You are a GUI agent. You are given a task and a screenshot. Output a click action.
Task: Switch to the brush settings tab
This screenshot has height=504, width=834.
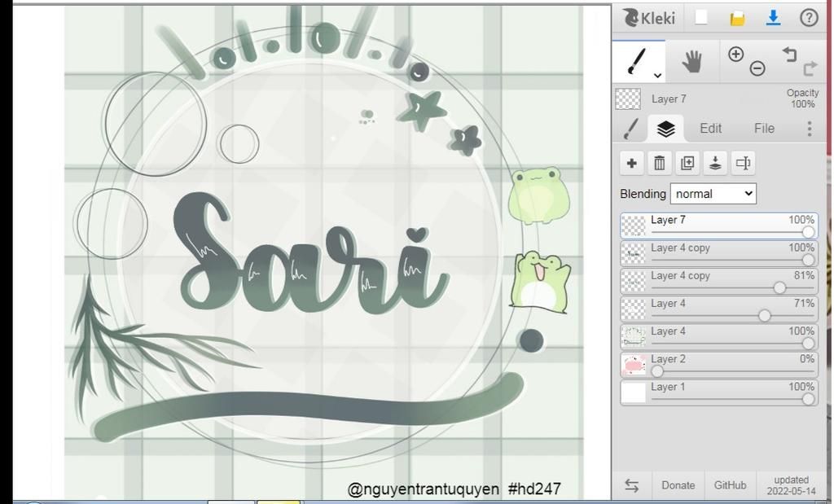tap(631, 129)
